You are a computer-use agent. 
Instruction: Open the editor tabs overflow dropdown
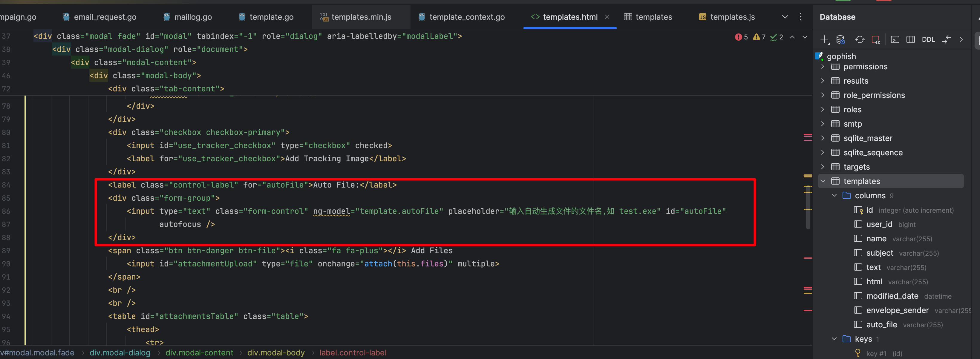pyautogui.click(x=785, y=17)
